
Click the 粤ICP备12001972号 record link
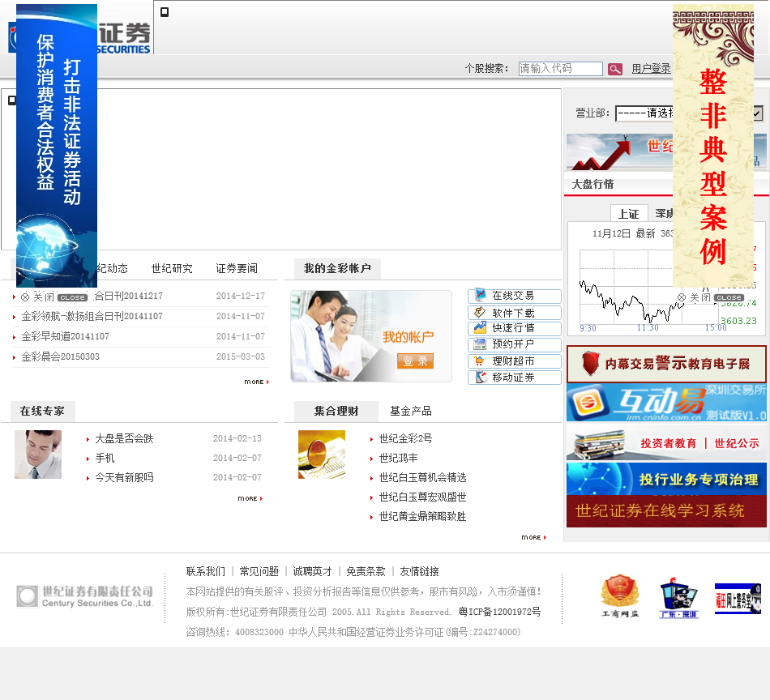tap(500, 612)
